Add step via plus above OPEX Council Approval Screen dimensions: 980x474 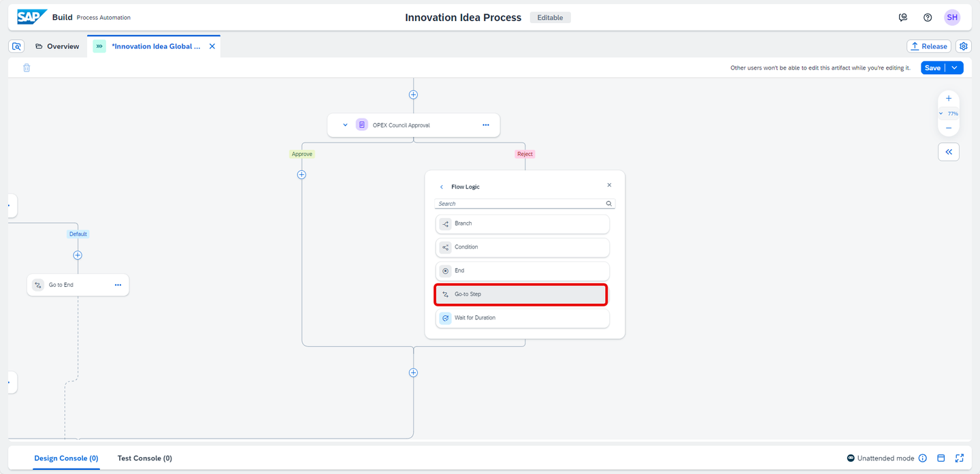pos(413,95)
